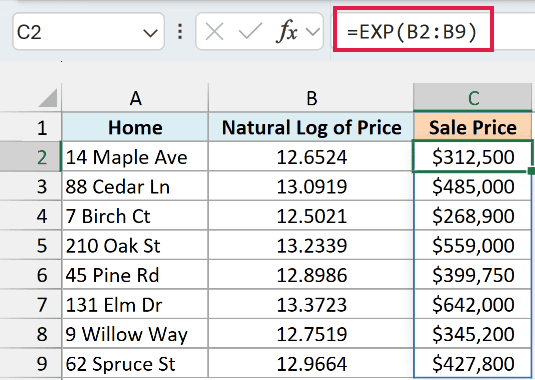Select row 5 header
This screenshot has height=380, width=535.
31,246
